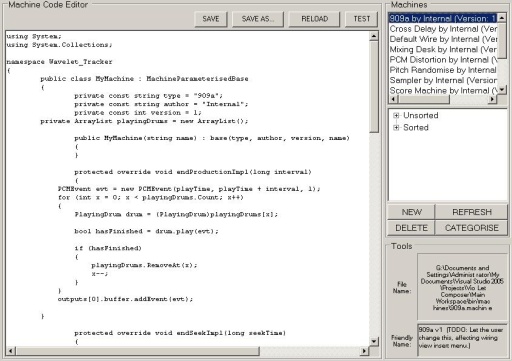Run the TEST button
The image size is (512, 361).
click(x=362, y=19)
